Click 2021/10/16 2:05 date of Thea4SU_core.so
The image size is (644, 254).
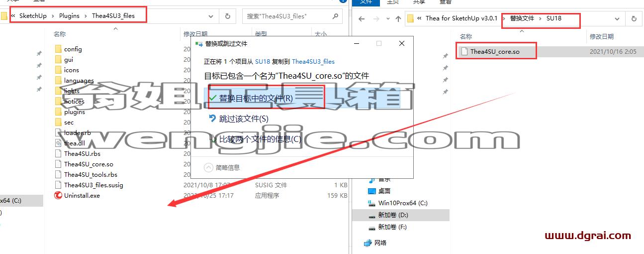coord(613,51)
